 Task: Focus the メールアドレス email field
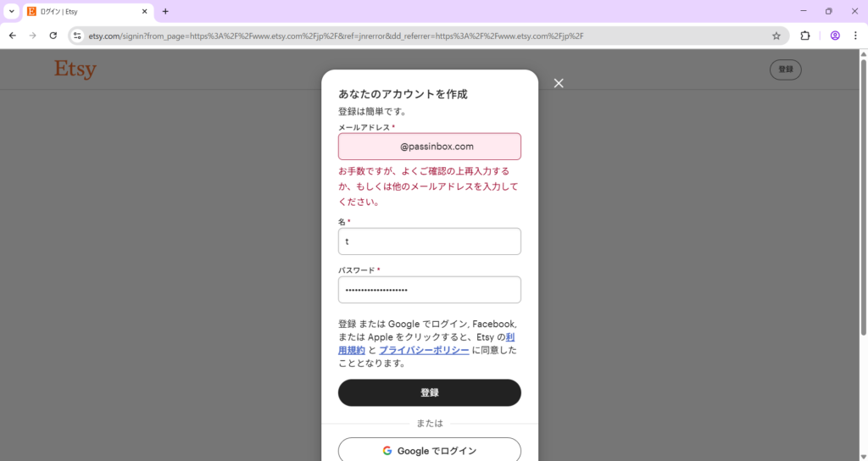click(430, 147)
